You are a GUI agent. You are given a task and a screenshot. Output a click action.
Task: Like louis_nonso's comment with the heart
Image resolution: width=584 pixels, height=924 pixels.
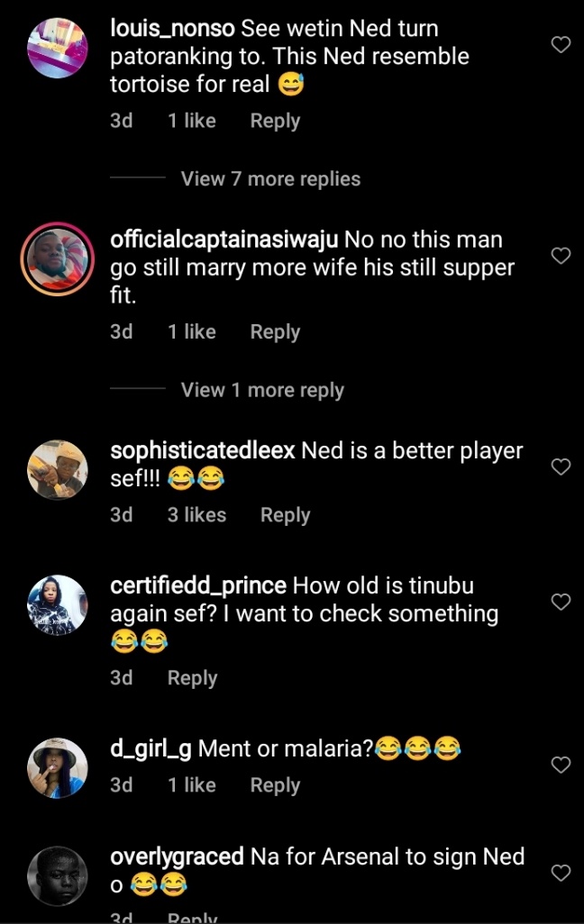coord(561,44)
